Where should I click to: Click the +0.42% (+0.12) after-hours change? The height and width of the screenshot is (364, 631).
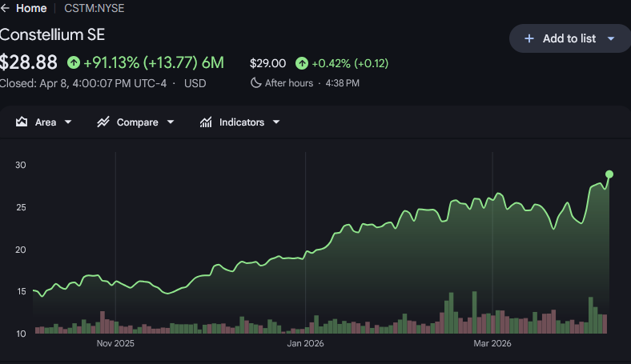(x=350, y=63)
